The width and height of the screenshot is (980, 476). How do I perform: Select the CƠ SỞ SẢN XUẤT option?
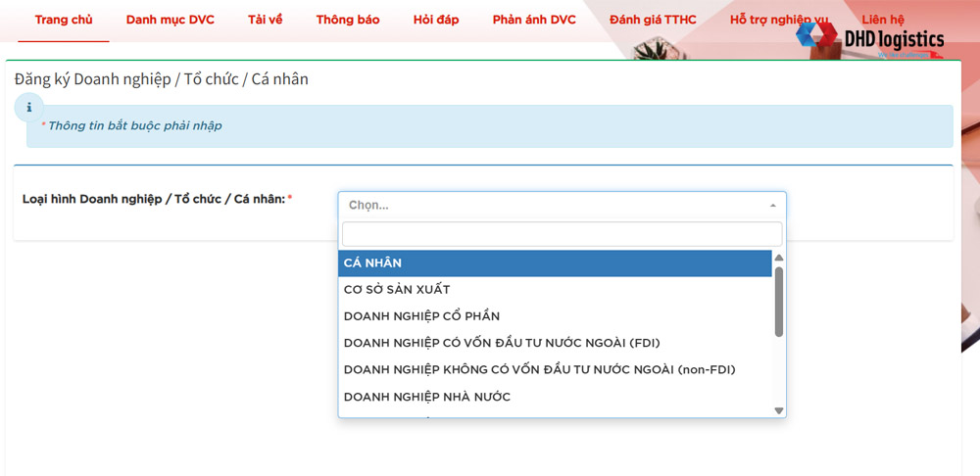click(555, 290)
